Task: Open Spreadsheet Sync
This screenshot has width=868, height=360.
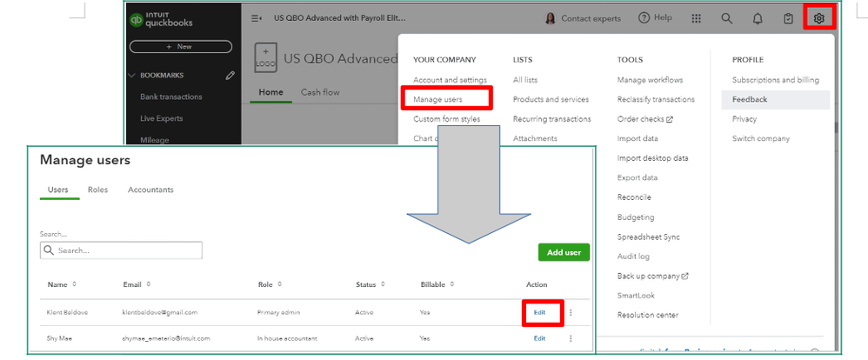Action: tap(648, 237)
